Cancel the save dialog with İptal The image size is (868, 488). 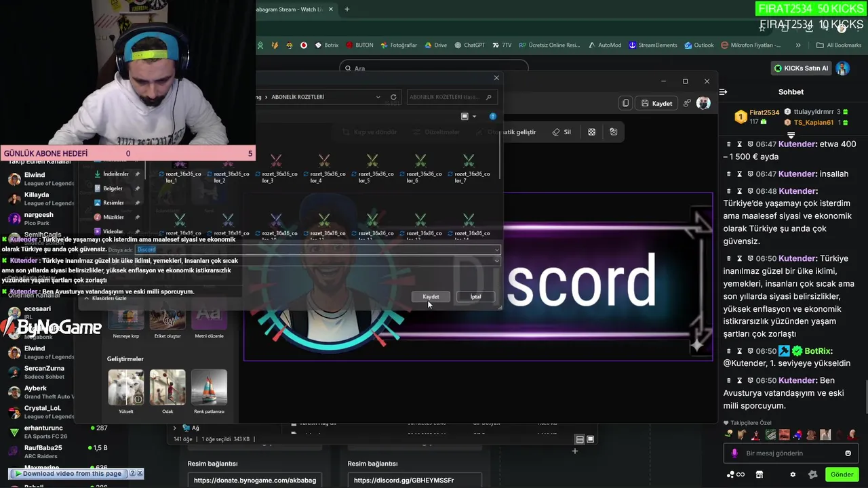475,297
